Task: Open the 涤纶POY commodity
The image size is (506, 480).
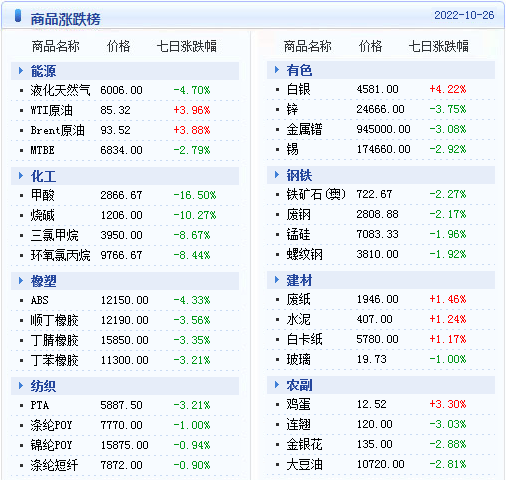Action: (x=51, y=425)
